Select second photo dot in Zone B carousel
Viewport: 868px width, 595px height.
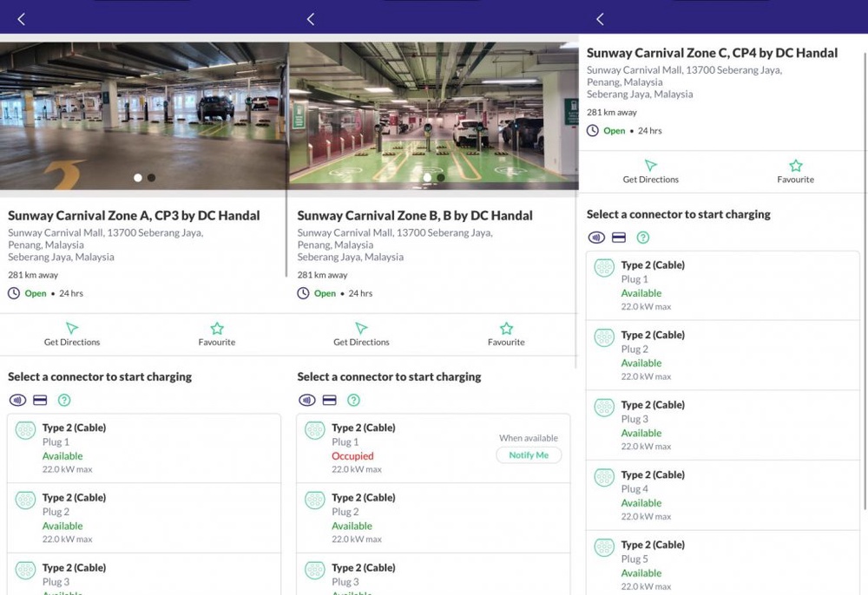pos(441,178)
